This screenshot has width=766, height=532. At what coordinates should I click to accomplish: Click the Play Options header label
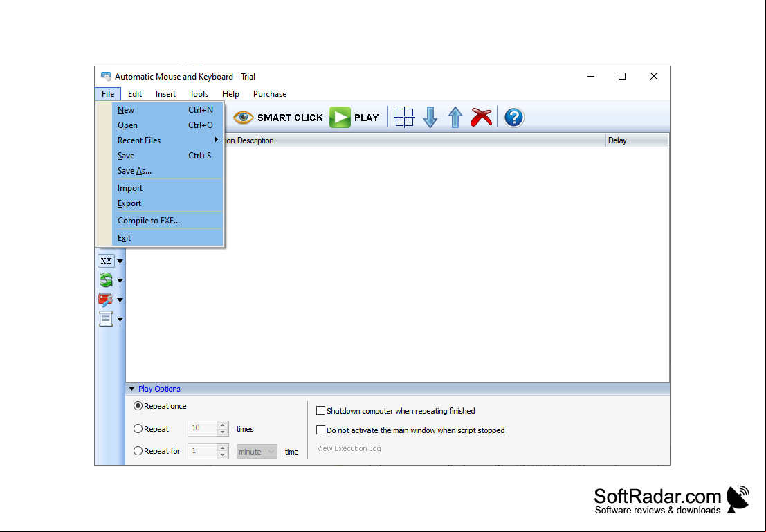[x=159, y=389]
